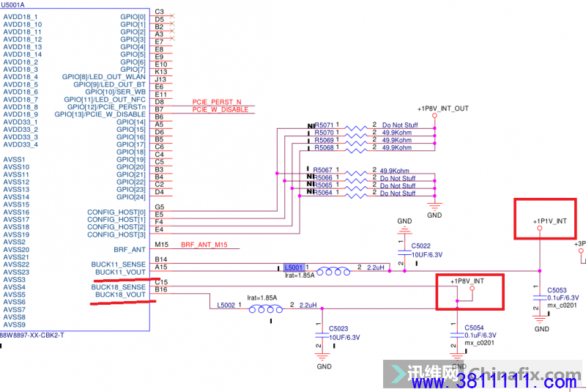Select resistor reference R5064

pyautogui.click(x=322, y=193)
